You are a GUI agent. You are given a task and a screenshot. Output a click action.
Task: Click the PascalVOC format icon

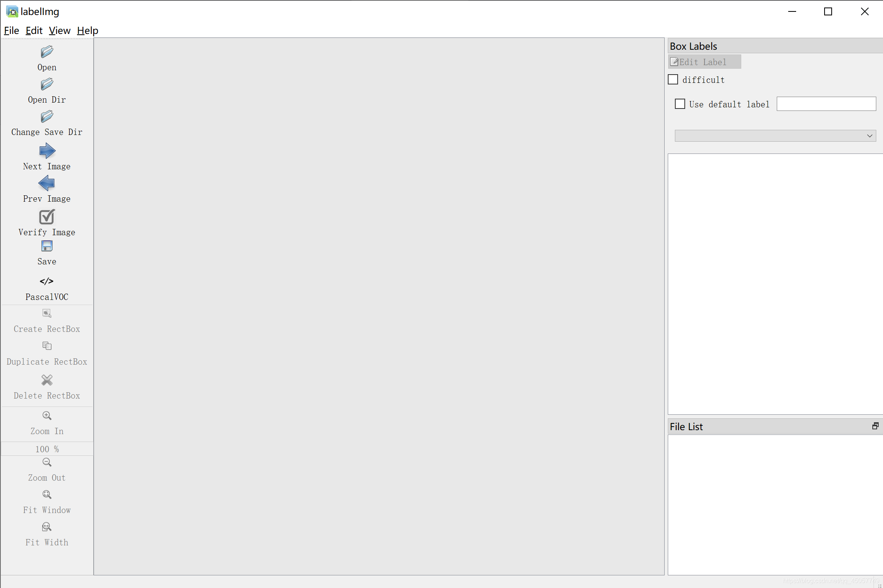[47, 281]
